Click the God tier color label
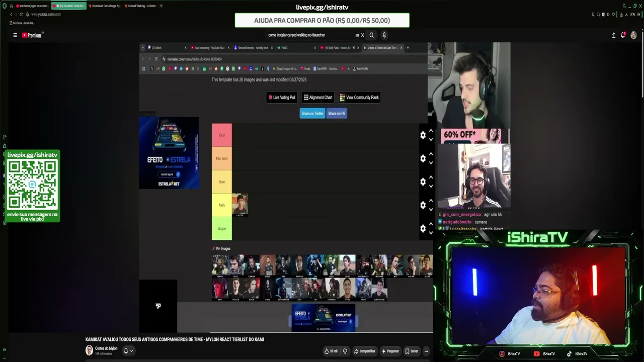This screenshot has height=362, width=644. tap(222, 135)
